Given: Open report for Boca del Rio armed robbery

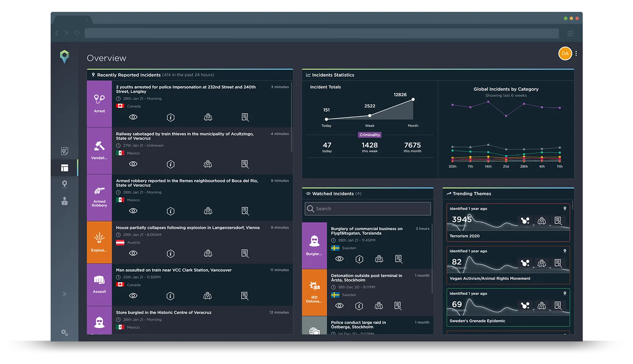Looking at the screenshot, I should (245, 211).
